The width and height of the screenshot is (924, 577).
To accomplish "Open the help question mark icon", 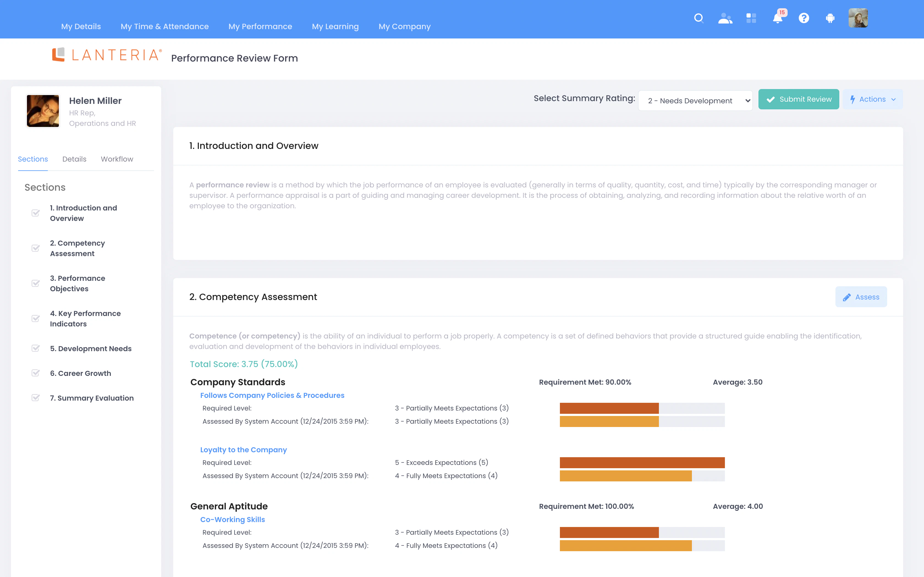I will click(804, 18).
